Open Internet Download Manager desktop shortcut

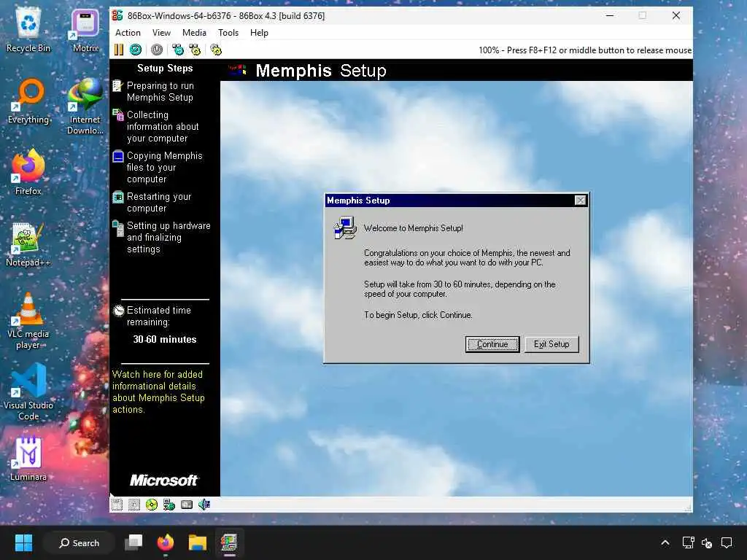tap(85, 106)
